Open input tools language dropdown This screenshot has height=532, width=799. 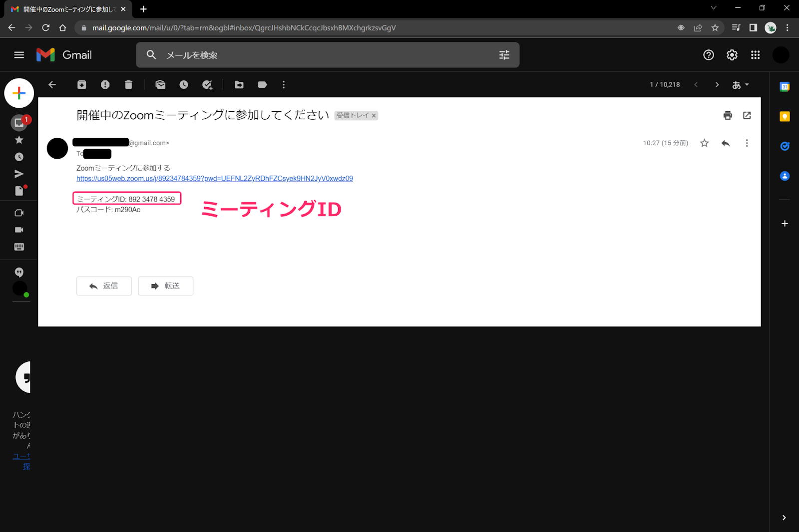(x=741, y=85)
